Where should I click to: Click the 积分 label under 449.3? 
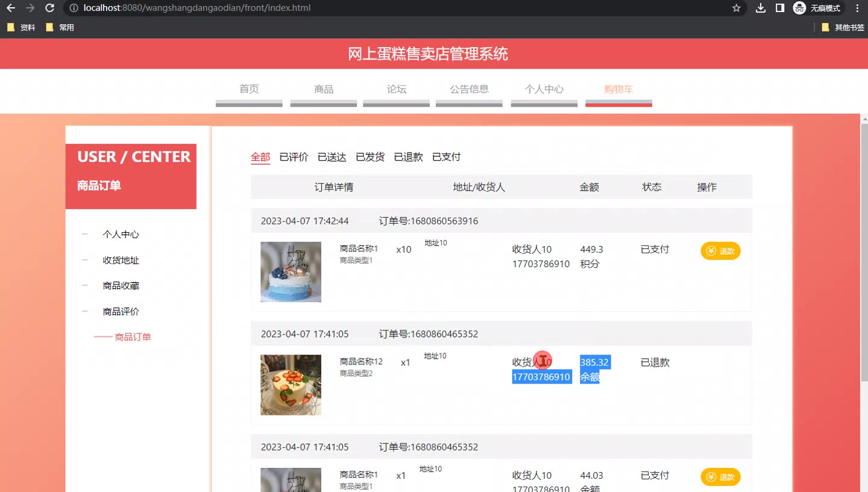point(590,263)
